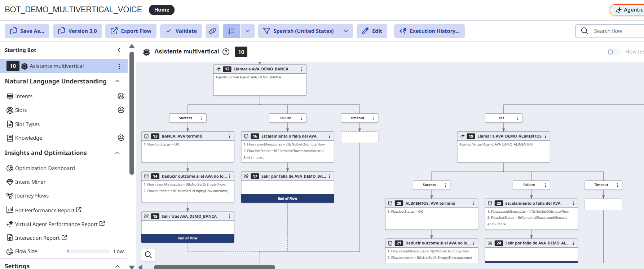Click the Validate button
Viewport: 644px width, 269px height.
pyautogui.click(x=181, y=31)
